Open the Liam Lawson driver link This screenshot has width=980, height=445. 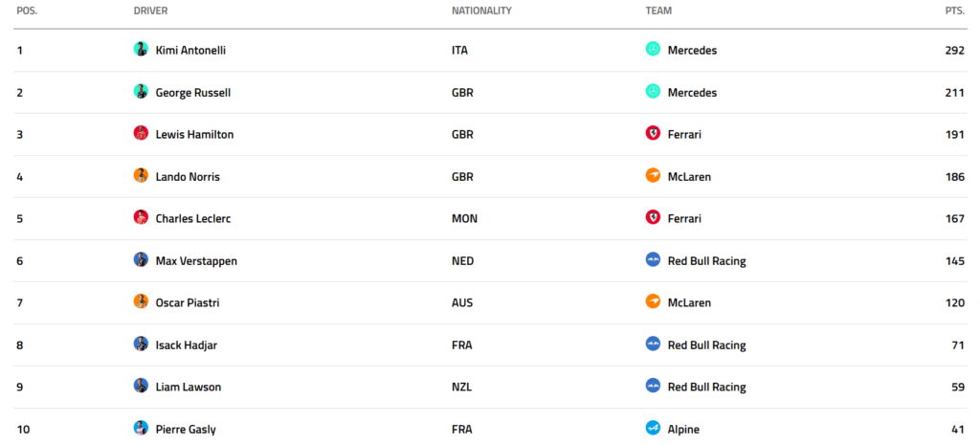(x=189, y=387)
